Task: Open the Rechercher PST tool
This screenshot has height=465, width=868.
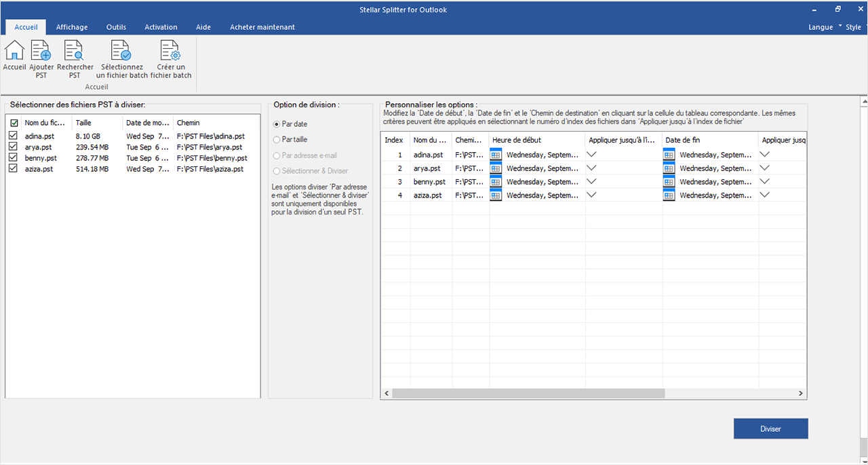Action: pyautogui.click(x=75, y=51)
